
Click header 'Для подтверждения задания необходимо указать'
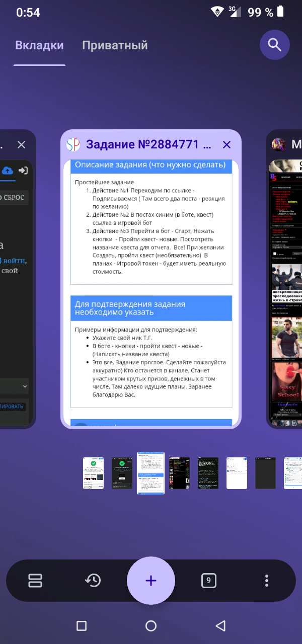151,308
